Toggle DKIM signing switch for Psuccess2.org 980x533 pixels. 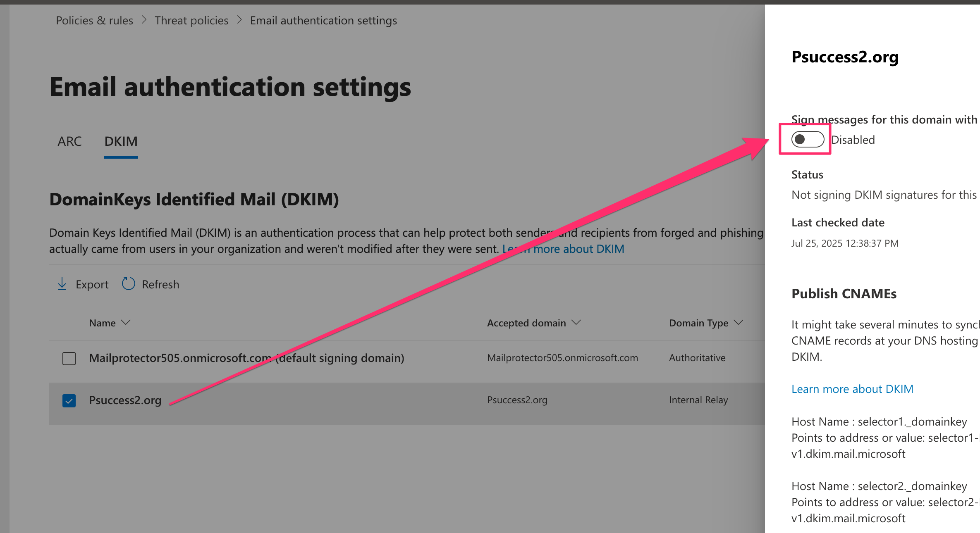pos(807,140)
